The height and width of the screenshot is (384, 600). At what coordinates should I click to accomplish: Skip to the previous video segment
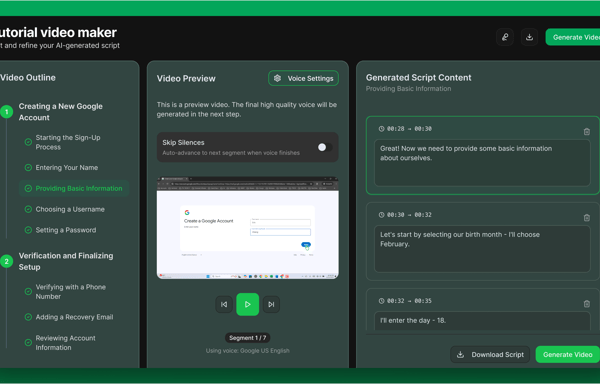pos(224,304)
